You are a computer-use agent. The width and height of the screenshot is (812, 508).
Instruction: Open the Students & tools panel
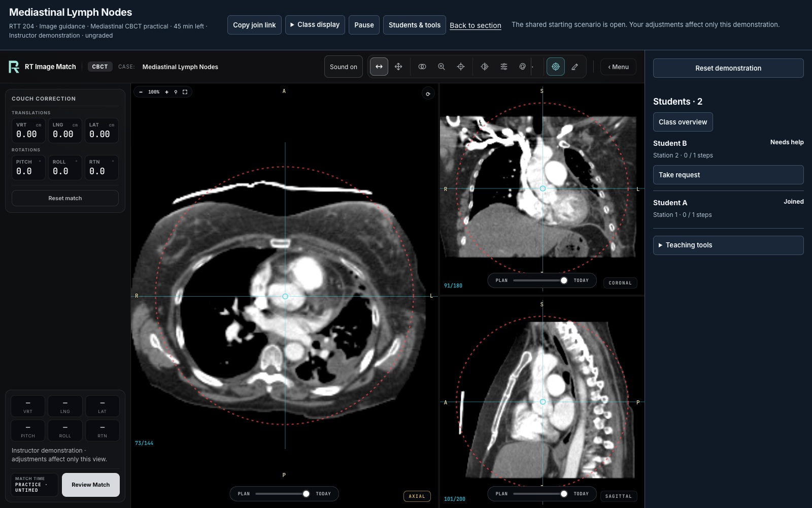(x=415, y=25)
